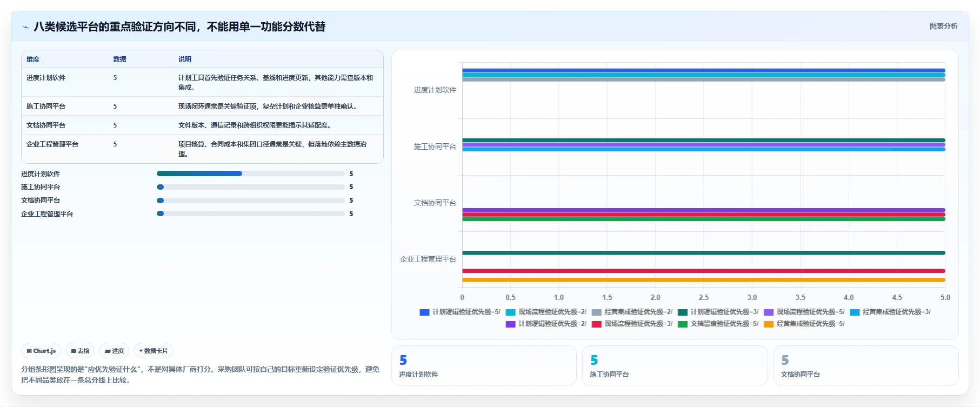Toggle violet legend item 计划逻辑验证优先级=2/
Viewport: 980px width, 407px height.
(x=546, y=324)
